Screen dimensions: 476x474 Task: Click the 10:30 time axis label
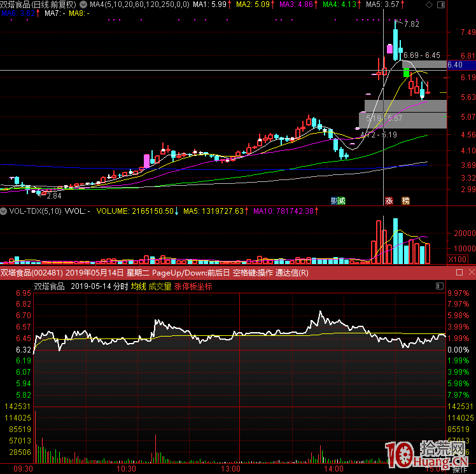(126, 469)
